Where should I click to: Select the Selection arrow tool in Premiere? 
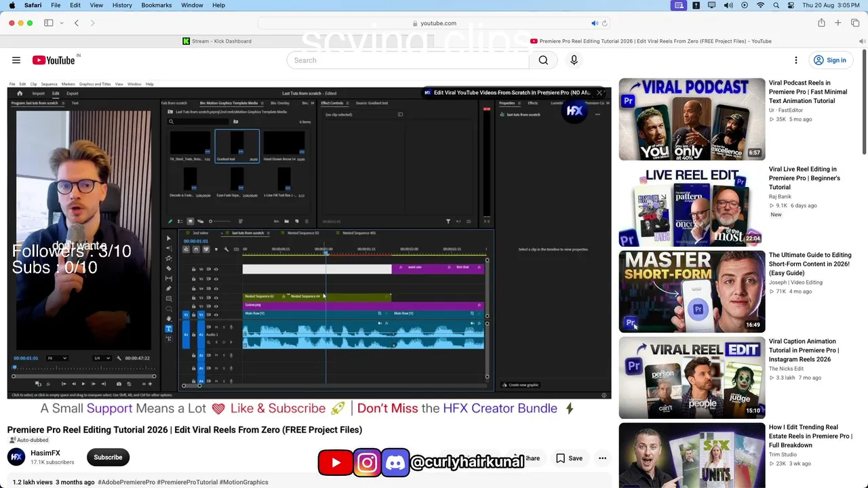169,239
